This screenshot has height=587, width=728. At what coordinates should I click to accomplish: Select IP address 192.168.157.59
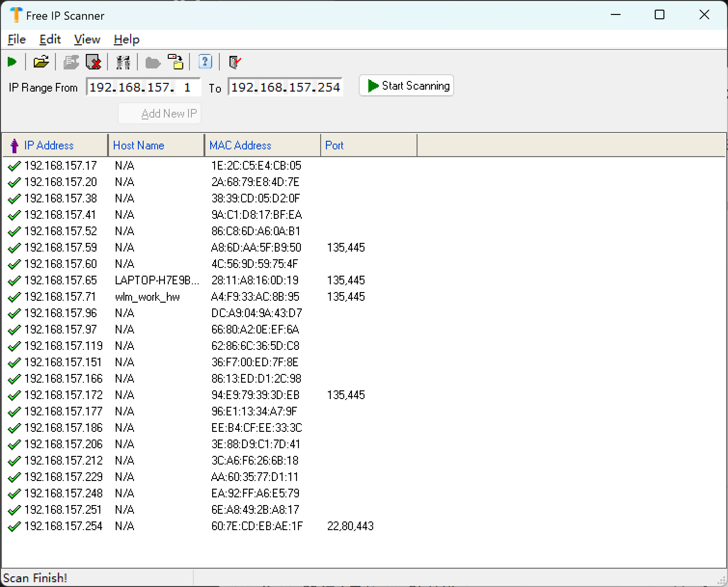61,247
